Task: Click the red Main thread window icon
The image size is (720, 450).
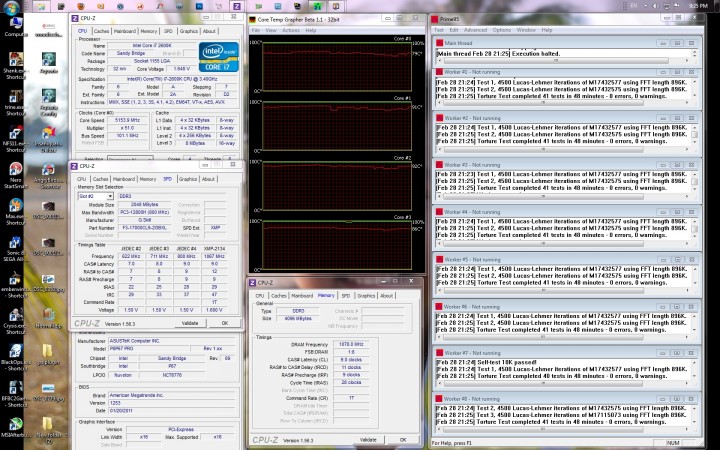Action: pos(439,43)
